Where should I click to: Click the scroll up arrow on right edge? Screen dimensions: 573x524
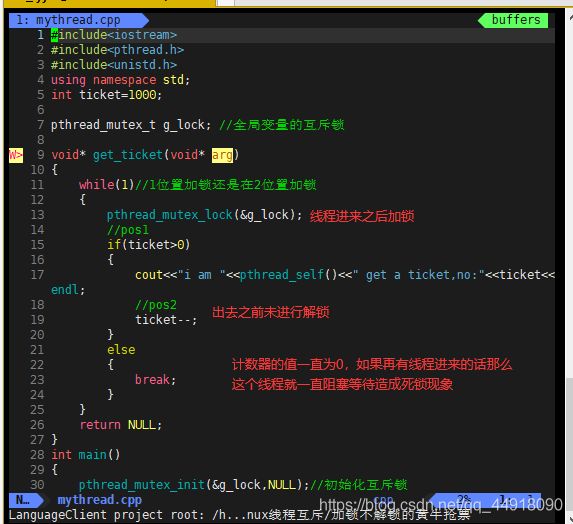click(x=570, y=18)
